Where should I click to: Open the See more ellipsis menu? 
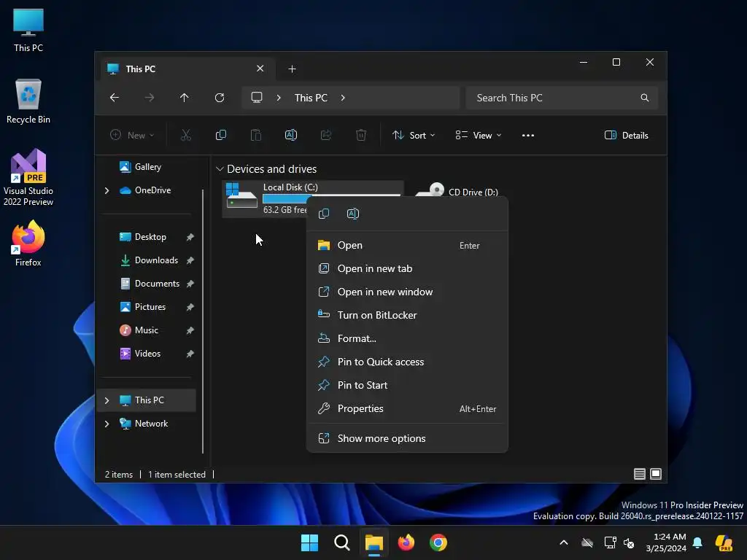click(x=528, y=135)
